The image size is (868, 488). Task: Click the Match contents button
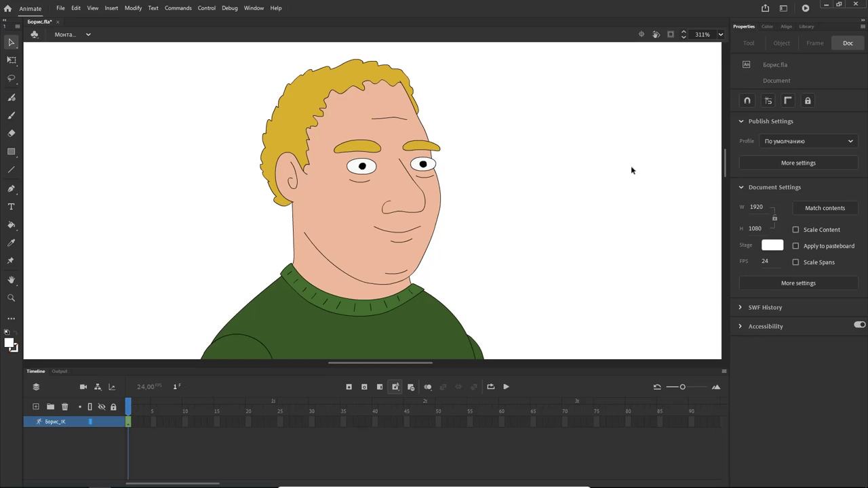[x=825, y=208]
